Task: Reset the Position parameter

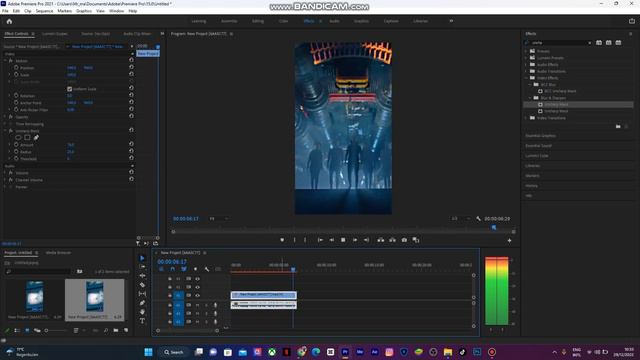Action: click(x=131, y=68)
